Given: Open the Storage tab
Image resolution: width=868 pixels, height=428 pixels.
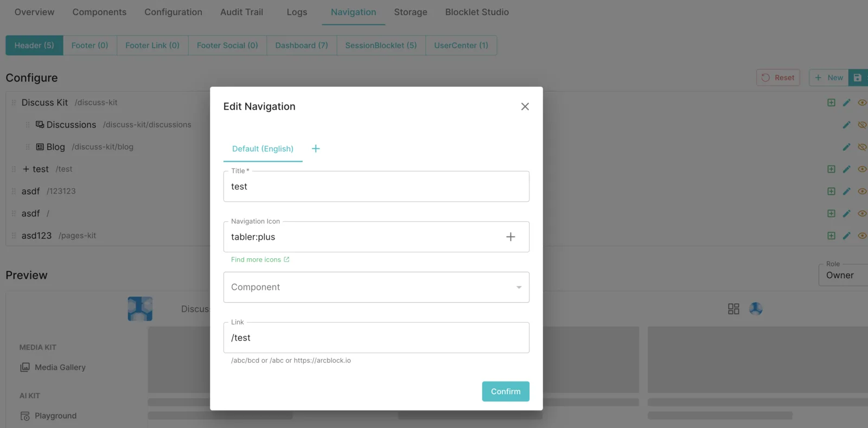Looking at the screenshot, I should [x=411, y=12].
